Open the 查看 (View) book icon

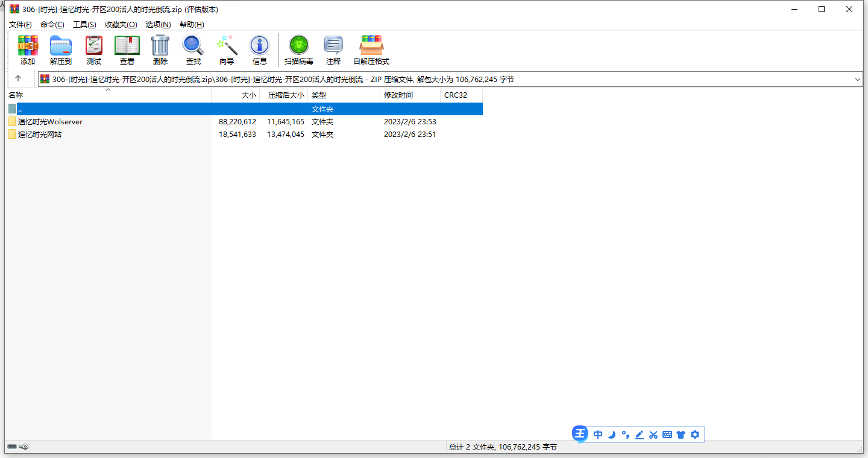coord(127,50)
